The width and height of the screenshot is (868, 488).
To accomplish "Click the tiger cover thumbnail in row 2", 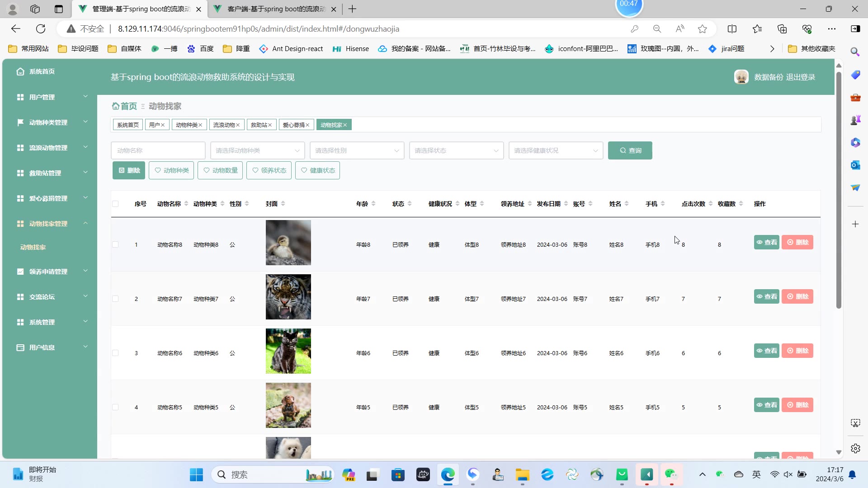I will 288,297.
